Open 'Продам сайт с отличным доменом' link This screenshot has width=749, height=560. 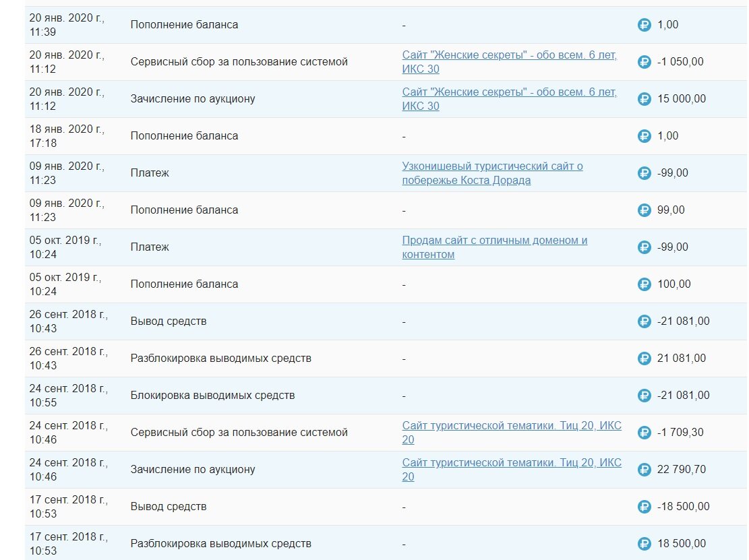494,247
